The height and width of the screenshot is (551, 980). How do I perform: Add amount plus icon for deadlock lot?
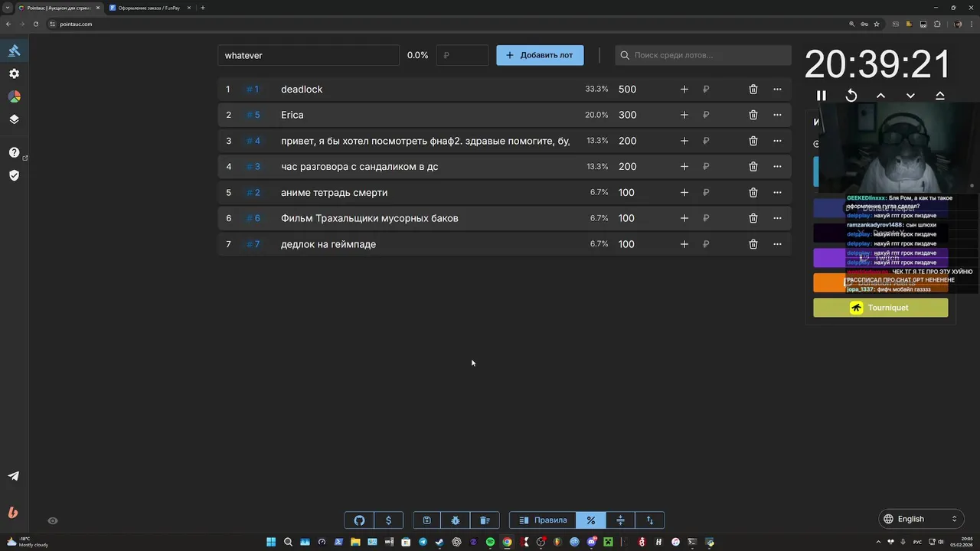684,90
